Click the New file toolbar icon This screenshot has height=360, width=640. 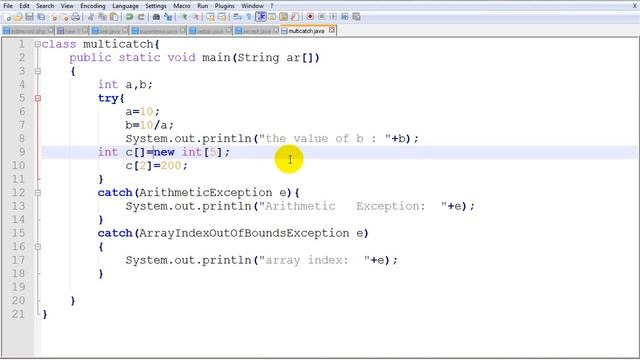click(8, 17)
